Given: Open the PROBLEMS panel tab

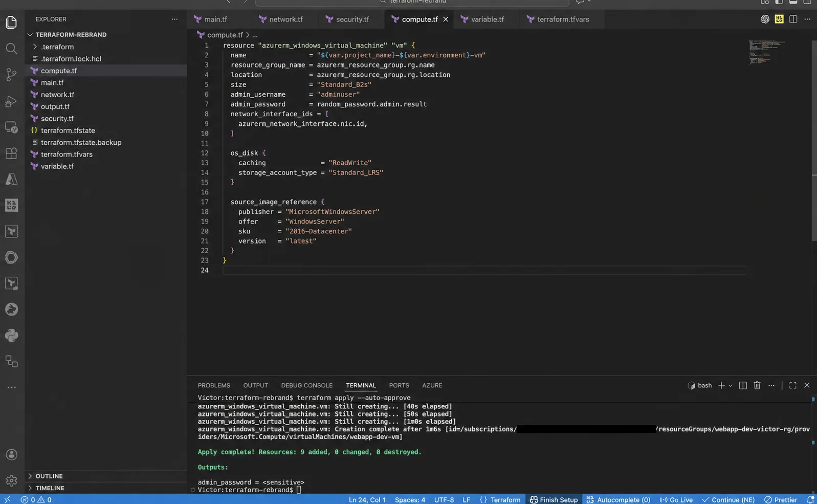Looking at the screenshot, I should pos(214,385).
